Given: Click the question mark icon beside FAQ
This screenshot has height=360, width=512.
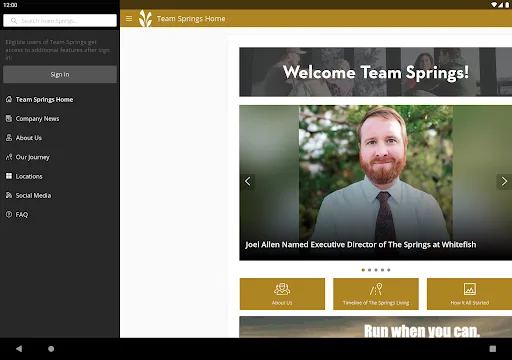Looking at the screenshot, I should [x=9, y=214].
